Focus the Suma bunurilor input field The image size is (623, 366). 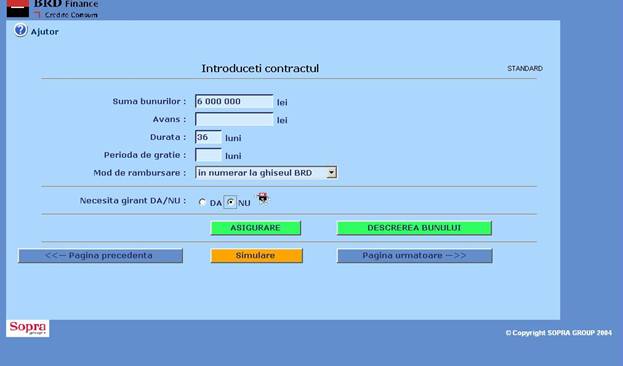tap(234, 102)
